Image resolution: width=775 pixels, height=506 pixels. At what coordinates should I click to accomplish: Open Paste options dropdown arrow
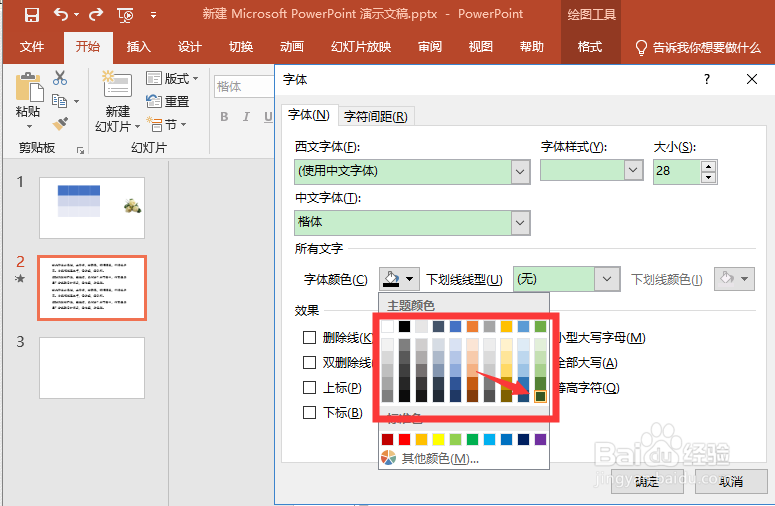click(x=29, y=127)
